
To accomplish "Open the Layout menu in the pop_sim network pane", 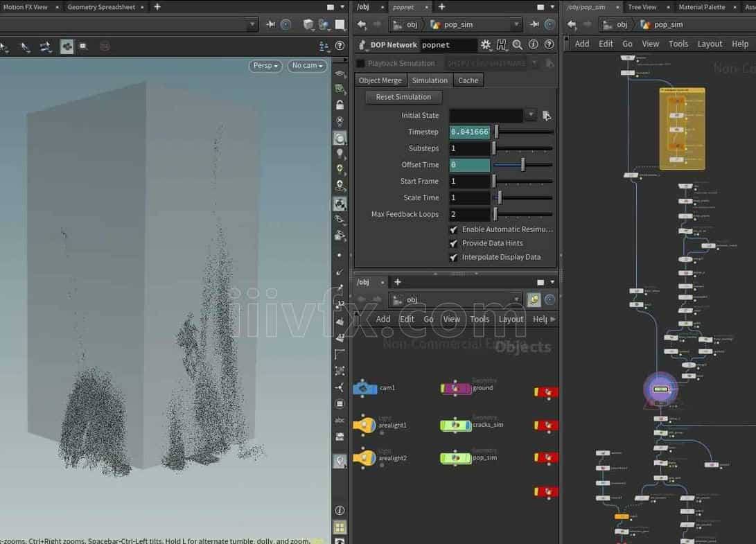I will pos(710,44).
